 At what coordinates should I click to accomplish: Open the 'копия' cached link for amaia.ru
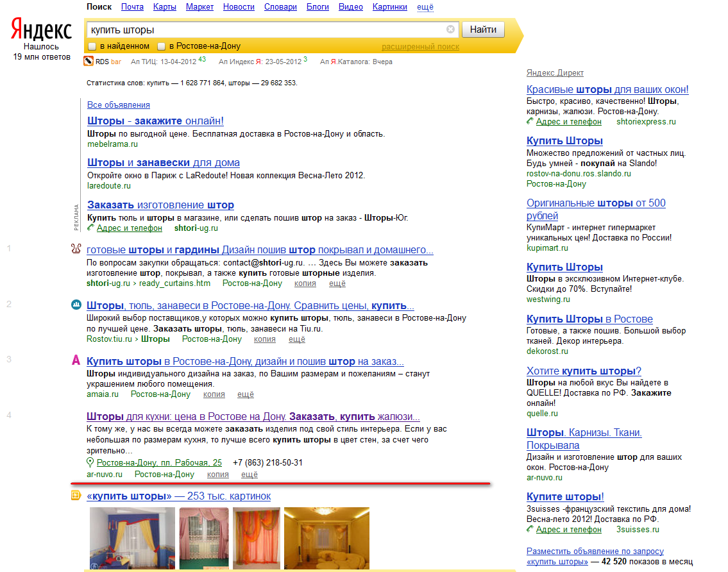214,394
